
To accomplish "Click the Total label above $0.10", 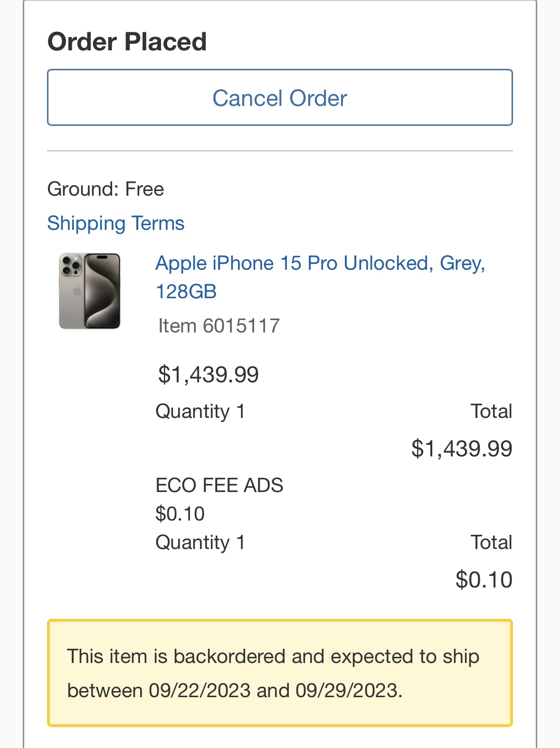I will 491,542.
